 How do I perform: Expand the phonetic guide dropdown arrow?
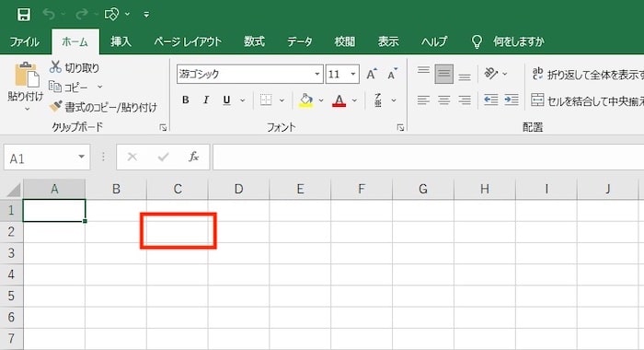click(394, 100)
